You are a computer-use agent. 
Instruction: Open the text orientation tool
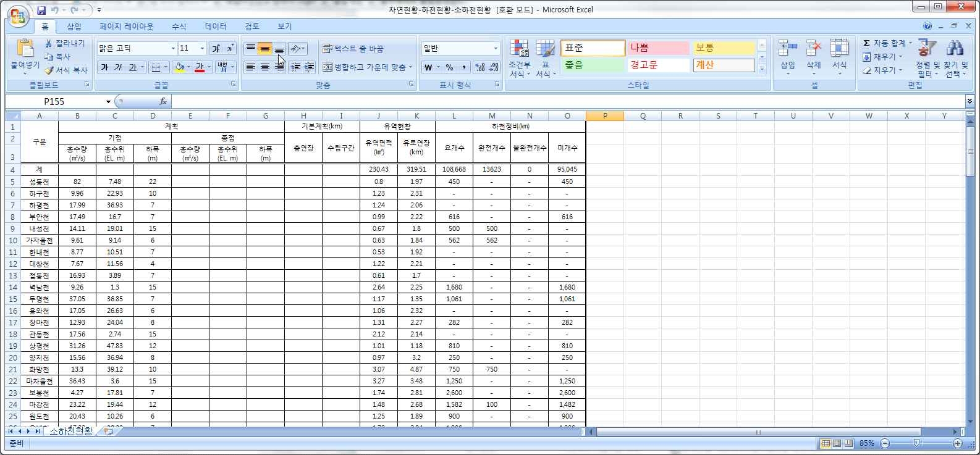297,48
